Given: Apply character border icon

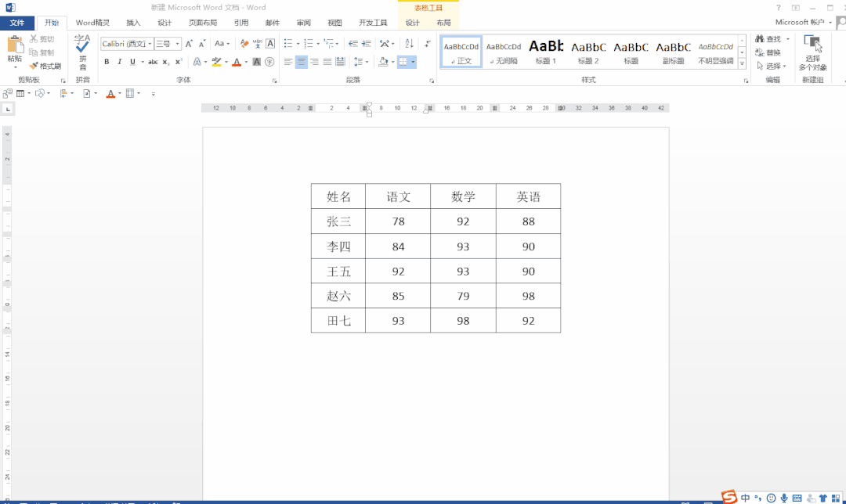Looking at the screenshot, I should [x=270, y=44].
